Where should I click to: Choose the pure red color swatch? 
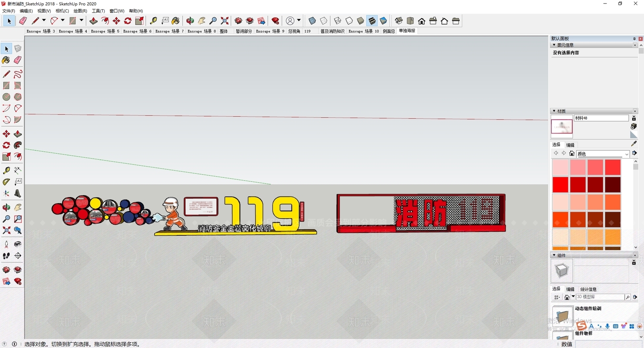coord(560,185)
